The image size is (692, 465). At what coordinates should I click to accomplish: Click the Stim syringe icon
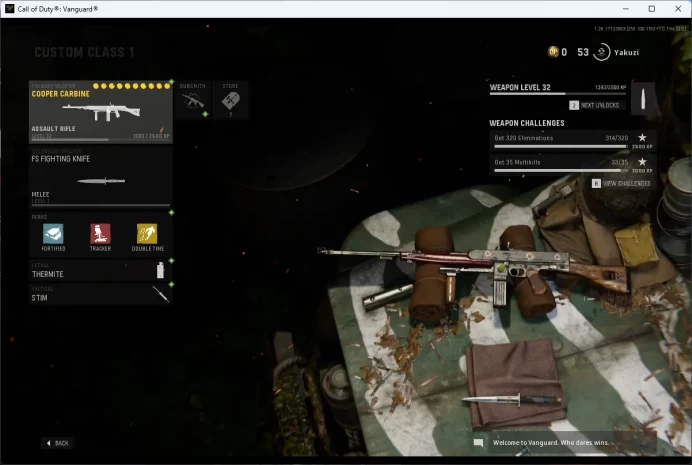pos(161,294)
